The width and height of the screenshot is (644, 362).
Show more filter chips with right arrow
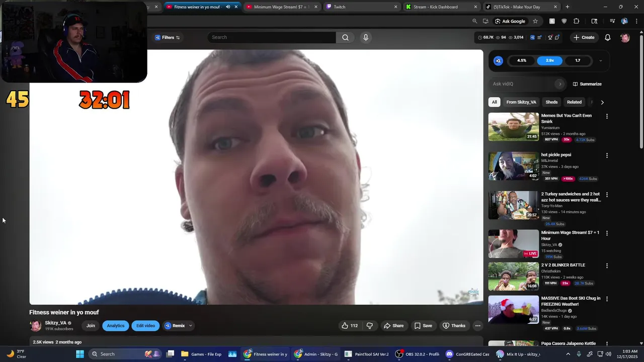[602, 103]
